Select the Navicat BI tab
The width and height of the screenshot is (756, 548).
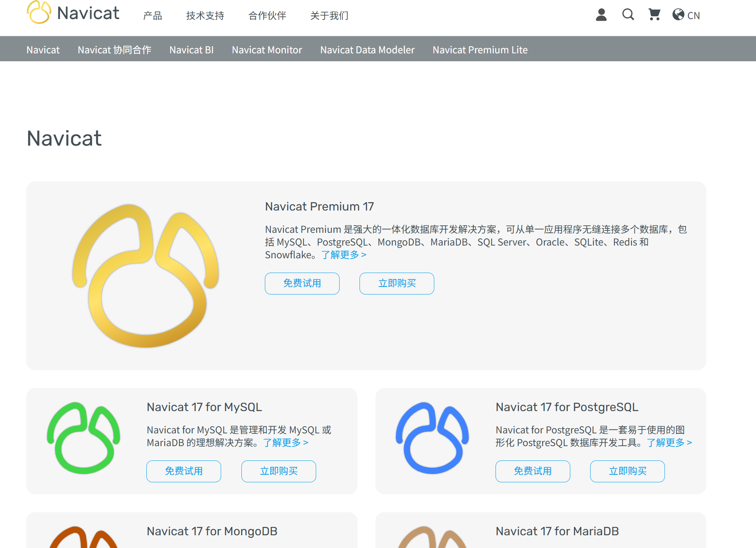(x=192, y=50)
